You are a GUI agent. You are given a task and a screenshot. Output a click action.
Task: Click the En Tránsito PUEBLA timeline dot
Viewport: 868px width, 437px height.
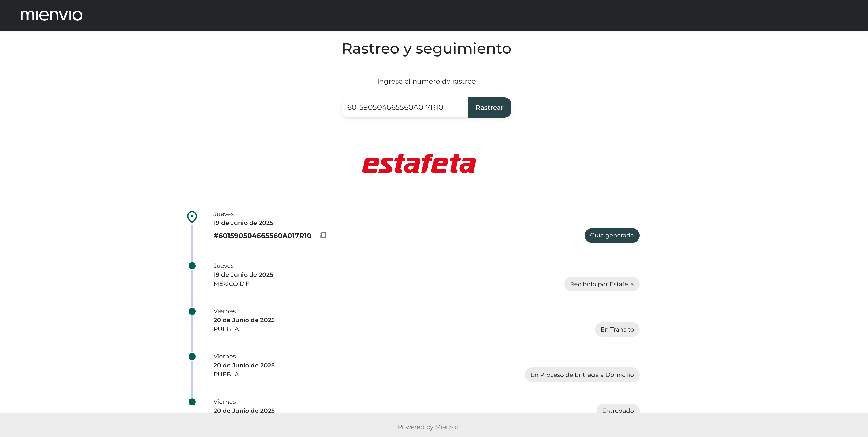[x=192, y=311]
